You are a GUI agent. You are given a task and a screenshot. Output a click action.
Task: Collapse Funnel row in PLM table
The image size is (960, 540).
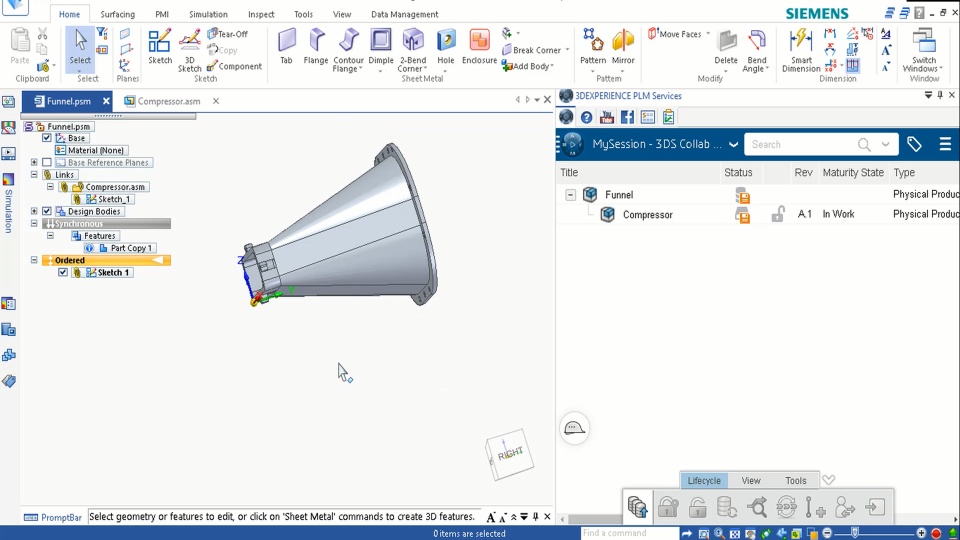(x=570, y=195)
